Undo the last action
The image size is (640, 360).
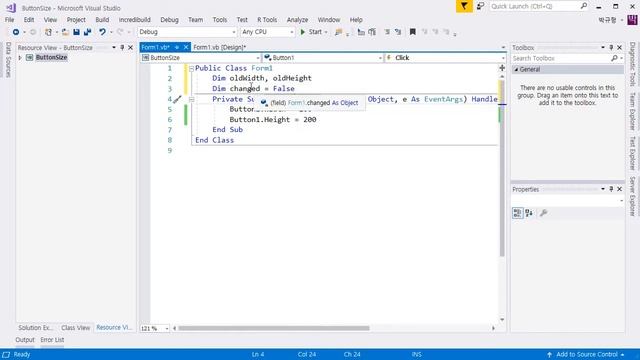tap(102, 32)
